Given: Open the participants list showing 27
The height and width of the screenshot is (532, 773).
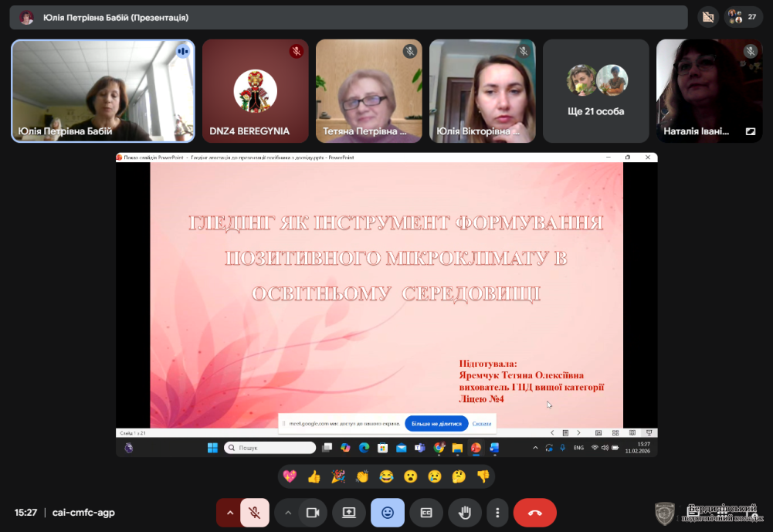Looking at the screenshot, I should 744,17.
